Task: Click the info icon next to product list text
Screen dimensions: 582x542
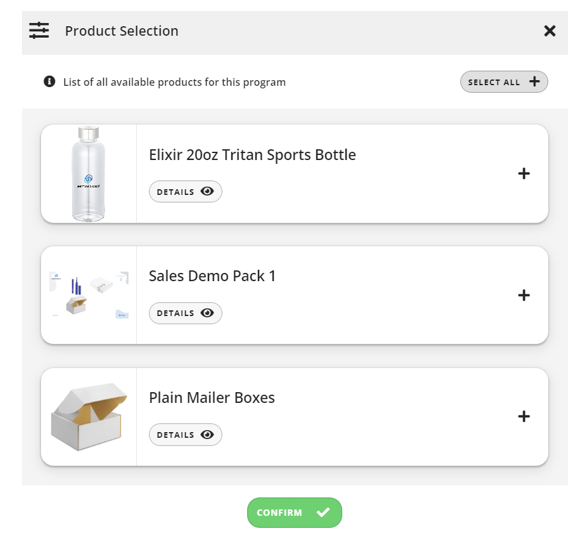Action: point(49,81)
